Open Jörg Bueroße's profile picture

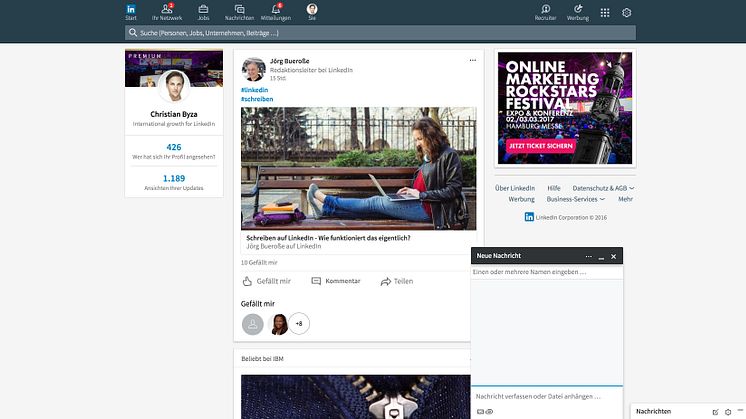coord(253,69)
